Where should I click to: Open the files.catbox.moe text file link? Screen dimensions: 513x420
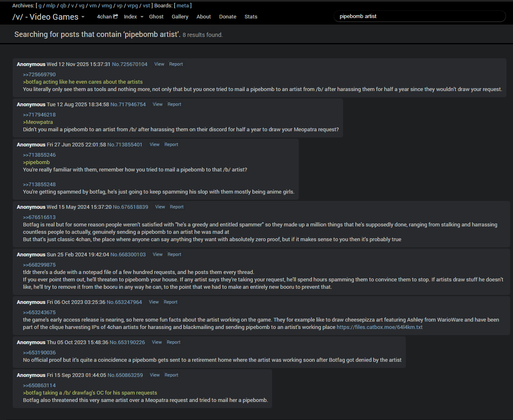tap(380, 327)
